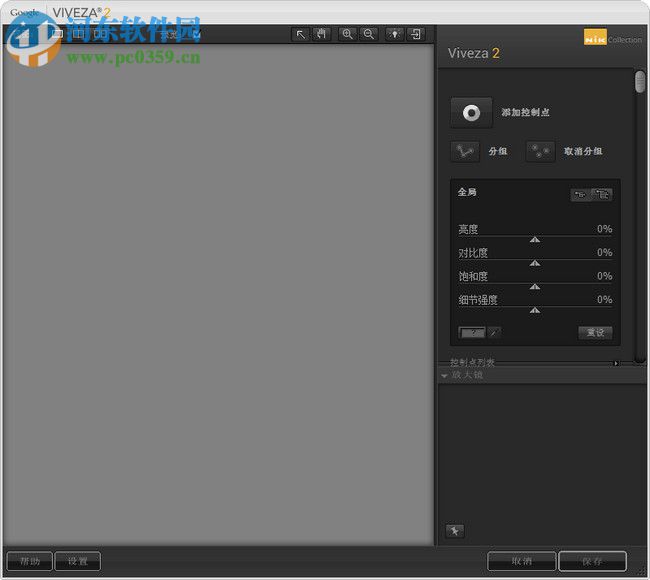Click the zoom in magnifier icon
650x580 pixels.
tap(347, 34)
